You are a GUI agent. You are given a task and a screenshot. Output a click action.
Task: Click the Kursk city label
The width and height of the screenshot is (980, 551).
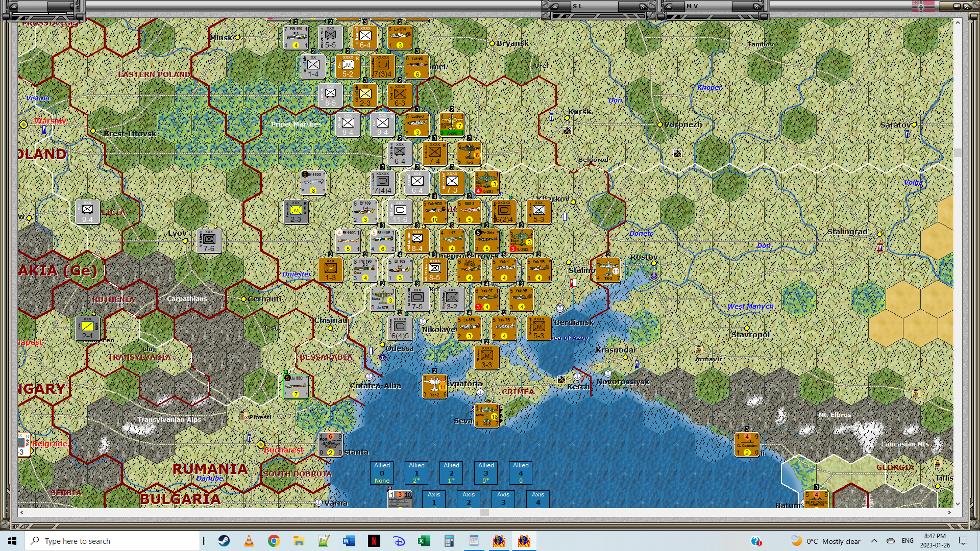pyautogui.click(x=580, y=112)
